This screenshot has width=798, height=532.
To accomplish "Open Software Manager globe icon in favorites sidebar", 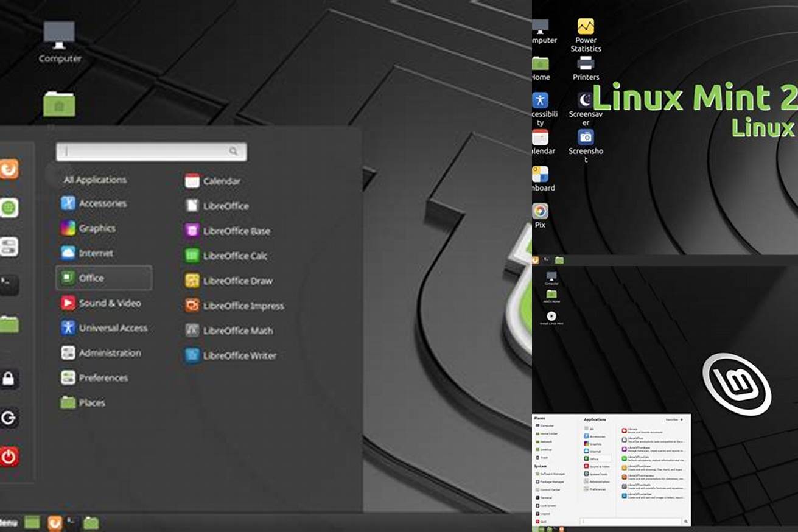I will (9, 208).
